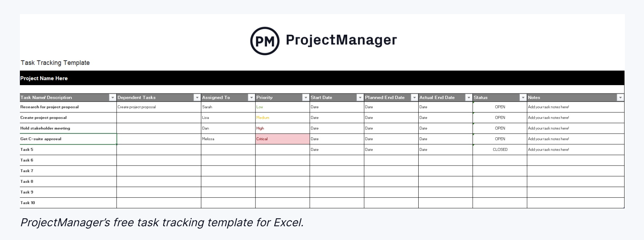
Task: Click the OPEN status for Hold stakeholder meeting
Action: (x=500, y=128)
